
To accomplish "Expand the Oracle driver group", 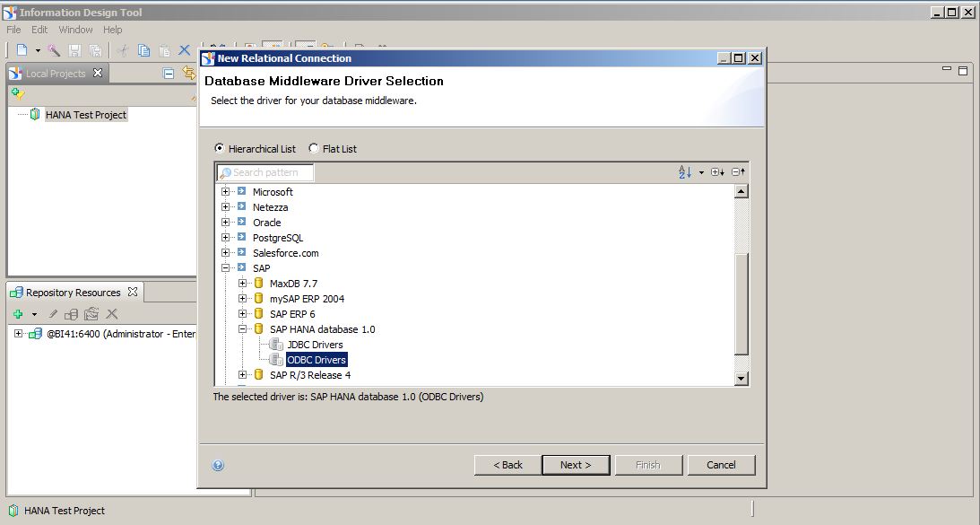I will pyautogui.click(x=226, y=223).
